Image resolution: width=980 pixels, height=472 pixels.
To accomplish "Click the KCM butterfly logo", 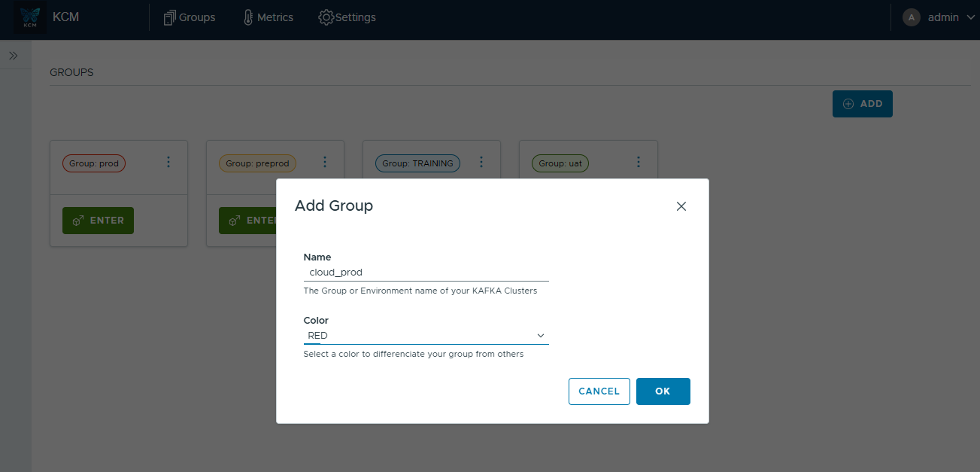I will pos(30,18).
